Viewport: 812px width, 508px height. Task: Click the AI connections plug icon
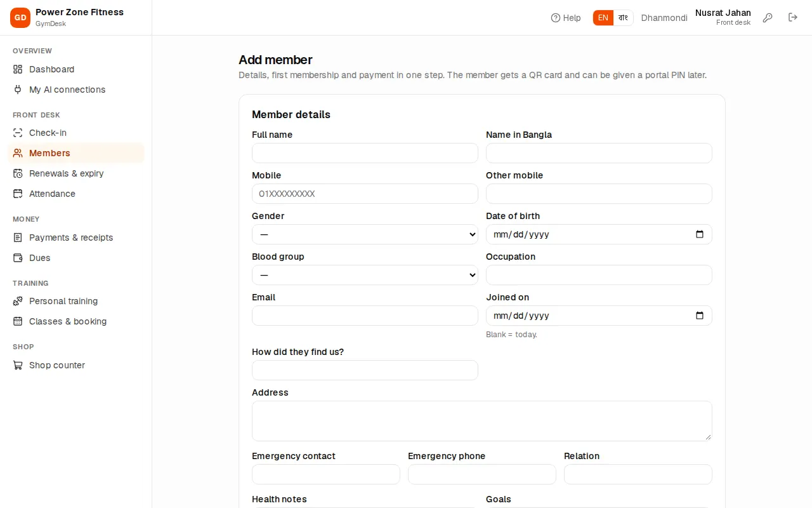18,90
